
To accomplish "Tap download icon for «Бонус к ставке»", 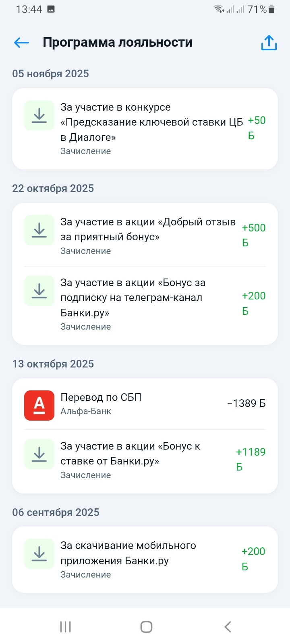I will (x=39, y=454).
